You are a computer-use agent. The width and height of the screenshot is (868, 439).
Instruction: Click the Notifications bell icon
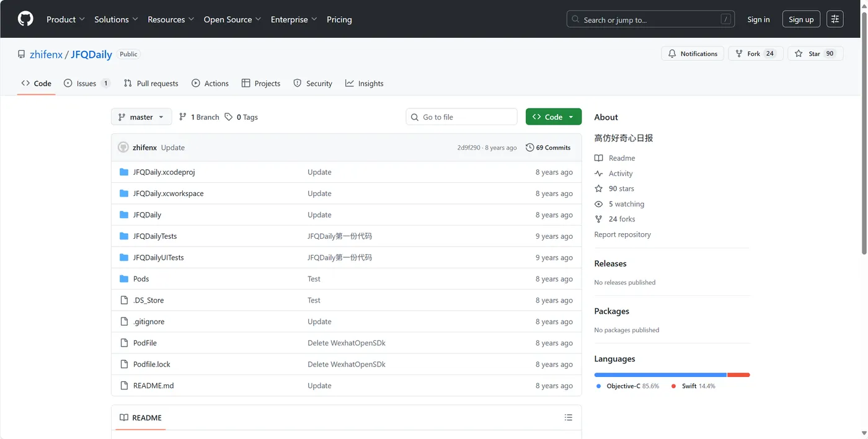pyautogui.click(x=672, y=54)
